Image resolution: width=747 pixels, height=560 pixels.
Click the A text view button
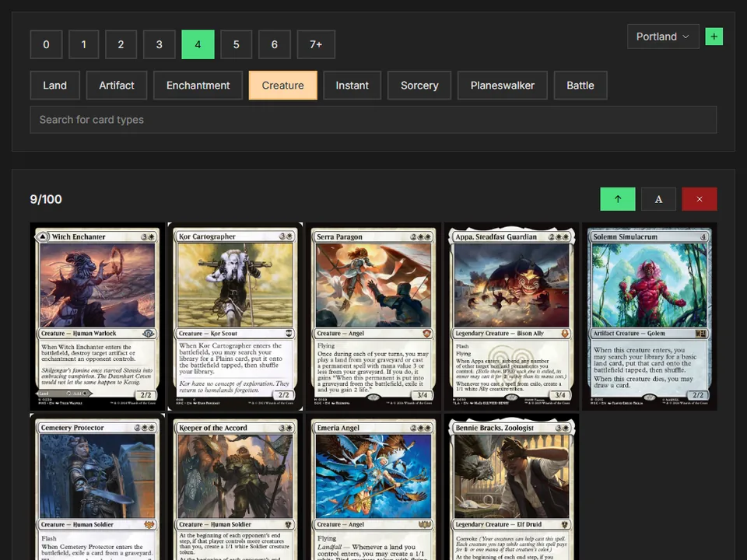pyautogui.click(x=658, y=199)
